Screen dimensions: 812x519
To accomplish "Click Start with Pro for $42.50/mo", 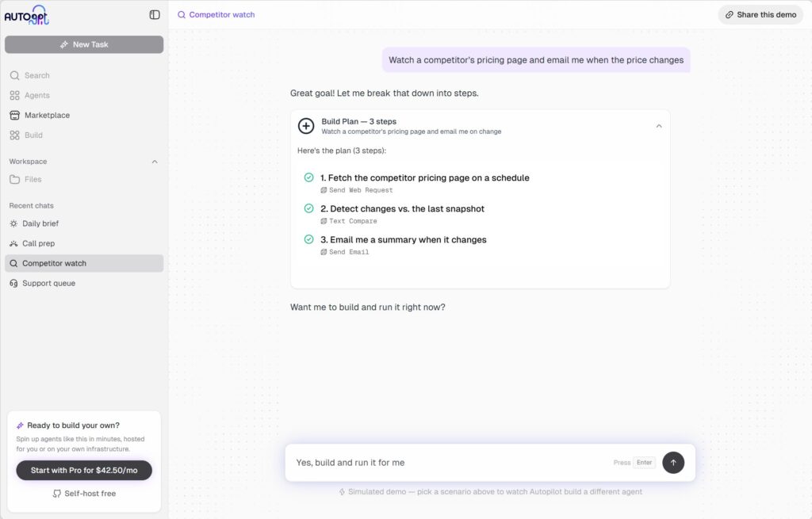I will (x=84, y=471).
